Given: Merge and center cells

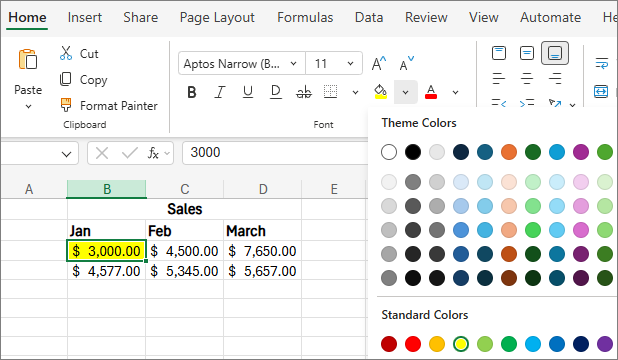Looking at the screenshot, I should tap(601, 91).
